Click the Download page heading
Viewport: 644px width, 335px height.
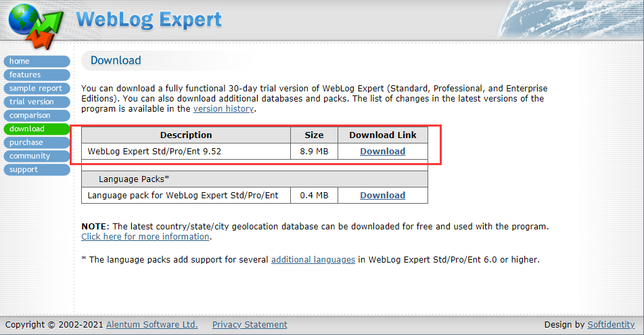point(116,60)
